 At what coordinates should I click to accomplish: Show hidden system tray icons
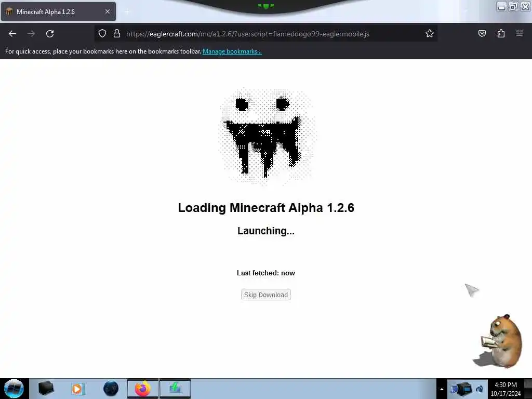pyautogui.click(x=442, y=389)
